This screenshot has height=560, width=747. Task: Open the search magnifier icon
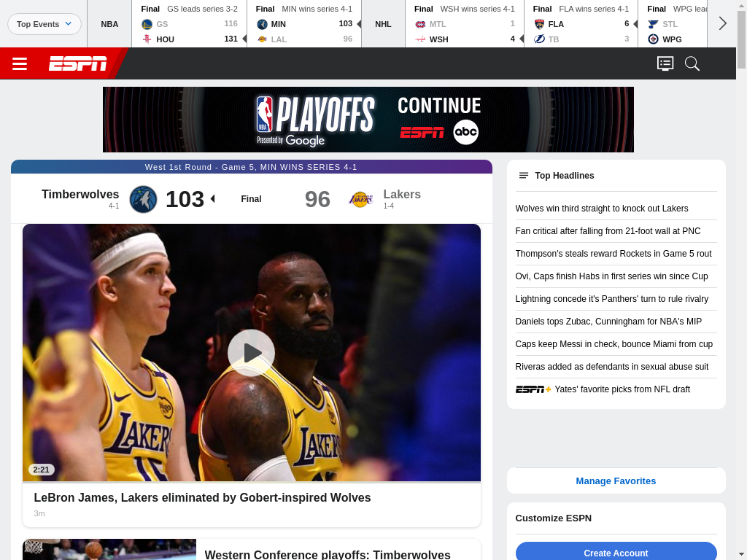tap(692, 63)
